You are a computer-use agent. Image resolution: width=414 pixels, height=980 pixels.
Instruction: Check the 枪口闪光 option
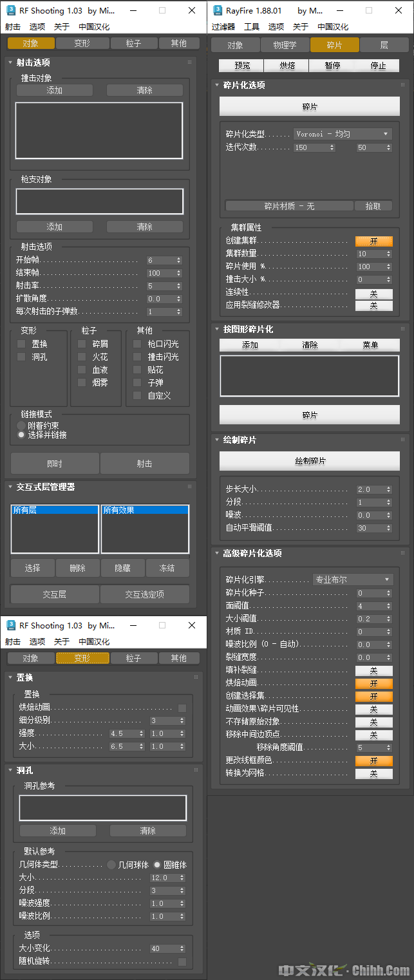click(137, 344)
